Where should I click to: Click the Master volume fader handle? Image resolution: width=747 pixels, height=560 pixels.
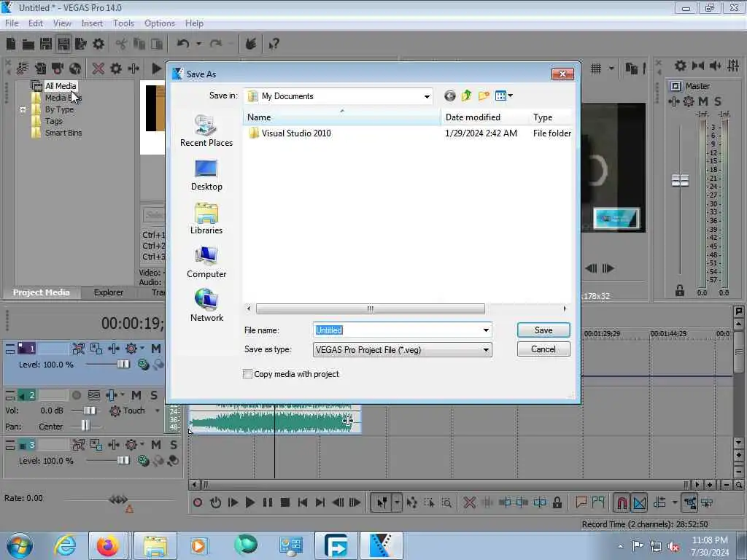(x=681, y=181)
